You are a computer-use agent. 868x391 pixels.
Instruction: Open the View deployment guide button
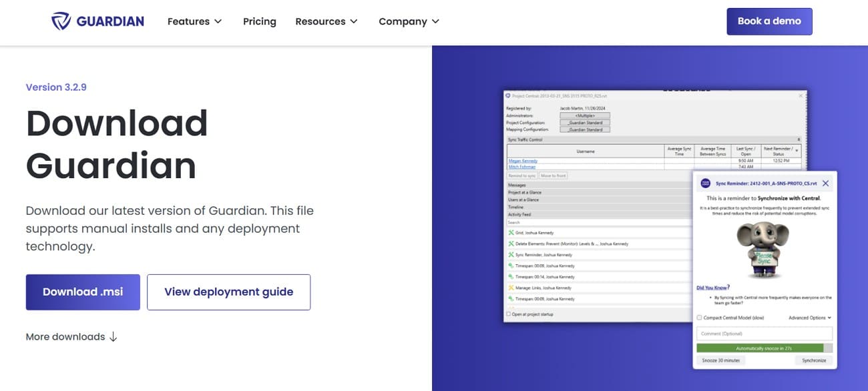click(x=228, y=292)
